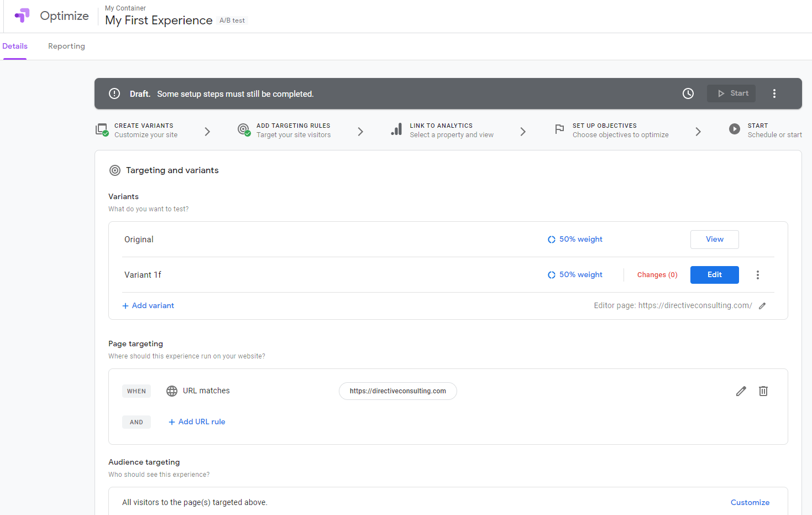Click the A/B test badge
The image size is (812, 515).
(x=232, y=20)
